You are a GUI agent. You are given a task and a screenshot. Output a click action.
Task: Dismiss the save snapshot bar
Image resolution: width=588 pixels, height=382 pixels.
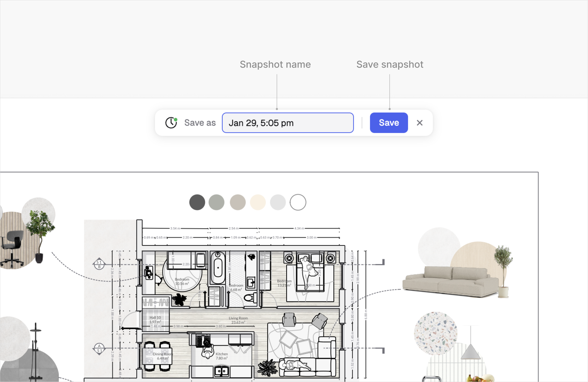tap(419, 123)
